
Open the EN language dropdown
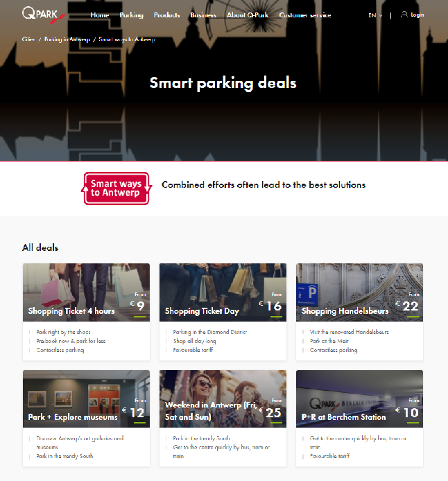pos(374,15)
